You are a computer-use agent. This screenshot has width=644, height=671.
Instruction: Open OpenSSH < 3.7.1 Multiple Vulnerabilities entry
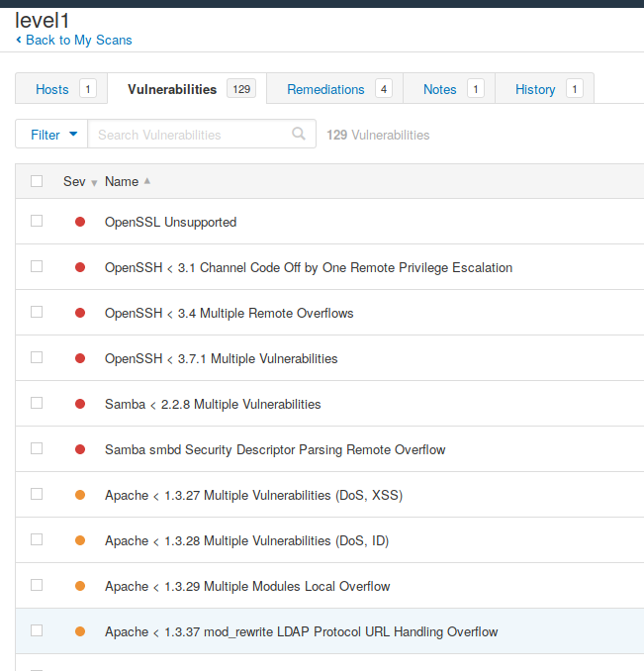pos(221,358)
